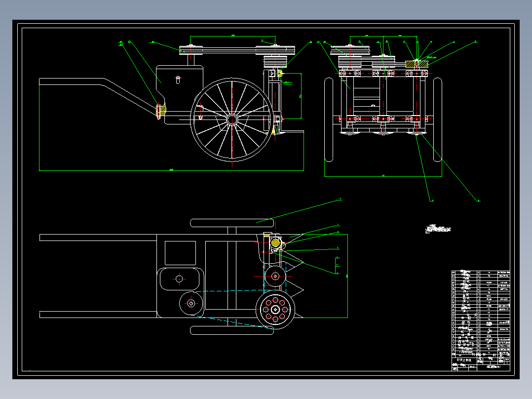Screen dimensions: 532x399
Task: Select the green overall length dimension of side view
Action: click(171, 170)
